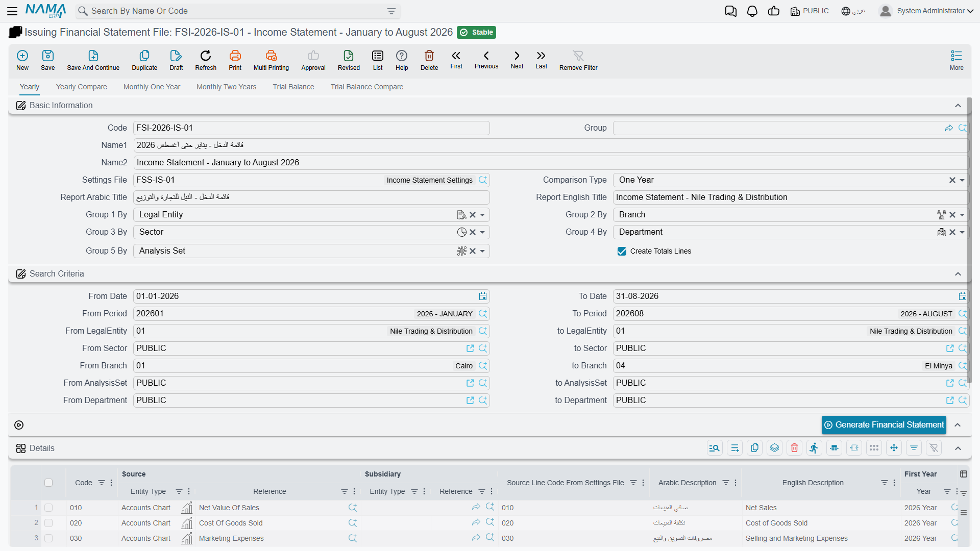Clear Group 1 By Legal Entity value

[x=473, y=215]
